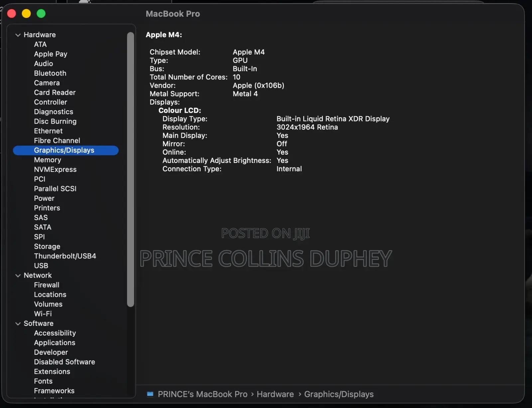Open Firewall under Network
Screen dimensions: 532x408
click(x=47, y=285)
